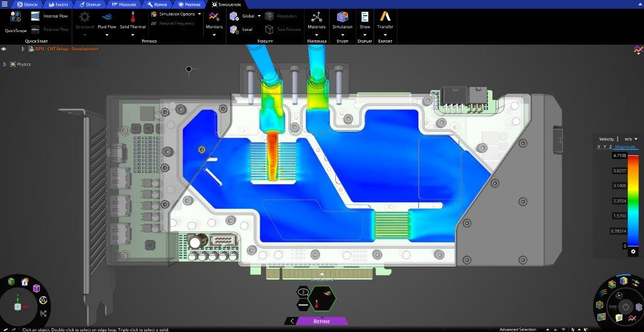The height and width of the screenshot is (332, 644).
Task: Open the Measure ribbon tab
Action: pos(124,4)
